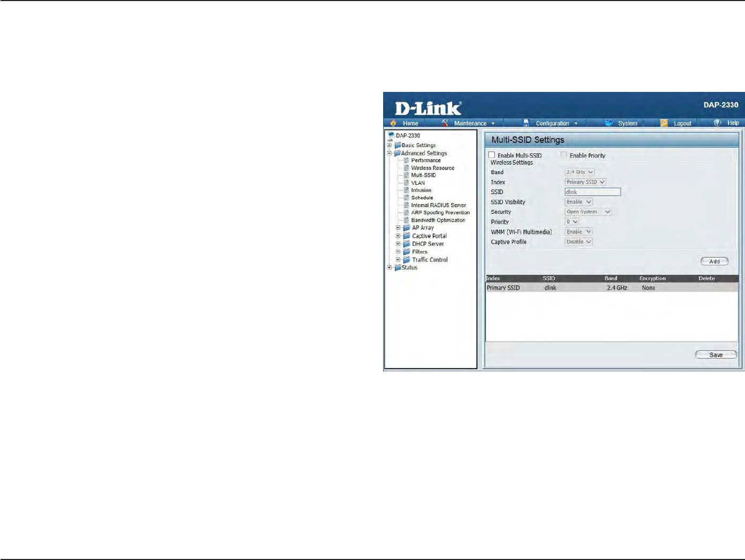Click the SSID input field
Image resolution: width=745 pixels, height=560 pixels.
click(592, 192)
